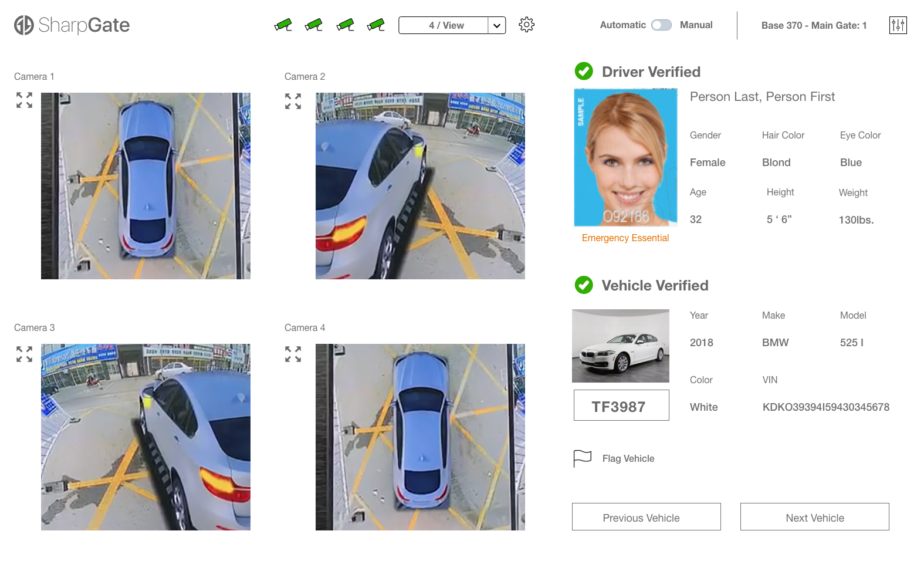
Task: Click the third green camera icon
Action: (x=345, y=25)
